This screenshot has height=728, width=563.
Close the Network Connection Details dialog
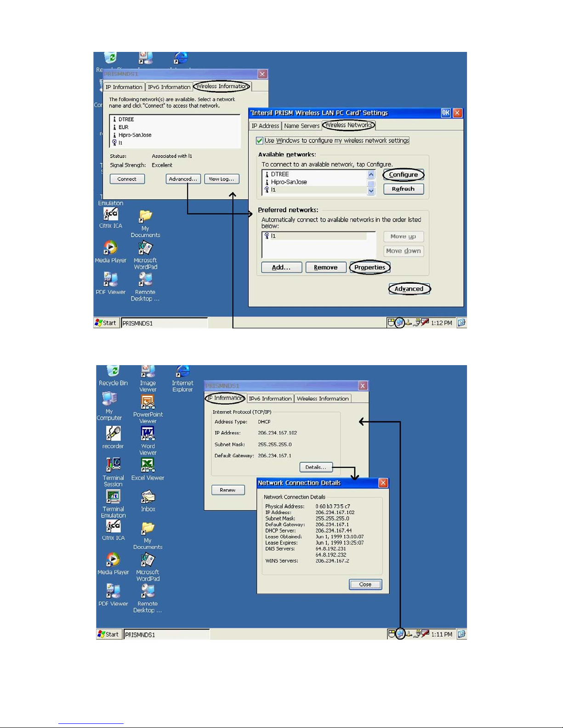(x=365, y=585)
